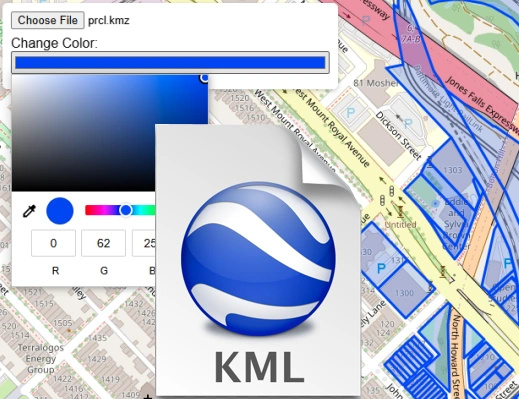519x399 pixels.
Task: Click the prcl.kmz file name
Action: [109, 21]
